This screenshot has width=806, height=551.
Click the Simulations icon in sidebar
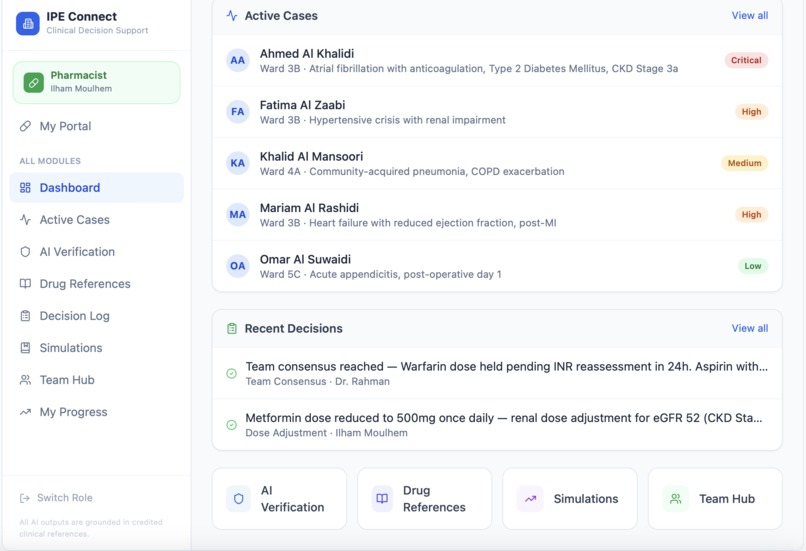25,348
